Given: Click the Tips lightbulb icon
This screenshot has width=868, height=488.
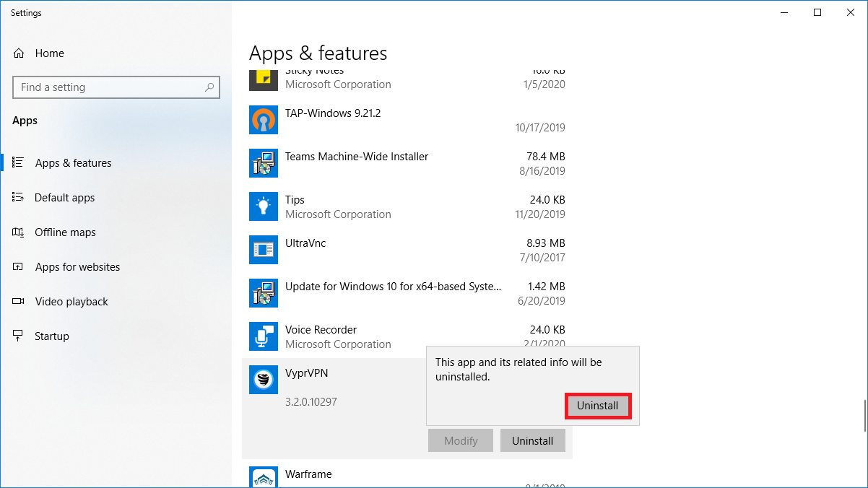Looking at the screenshot, I should (264, 206).
